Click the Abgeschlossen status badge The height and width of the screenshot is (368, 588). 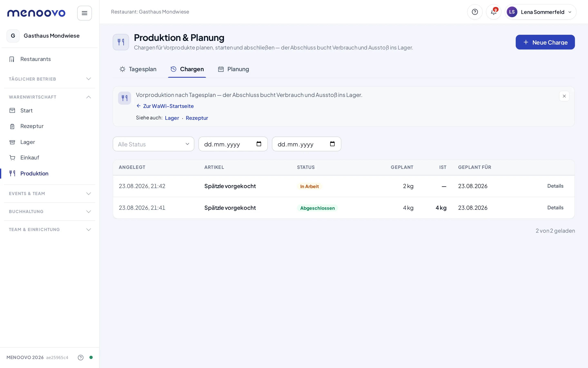[x=317, y=208]
